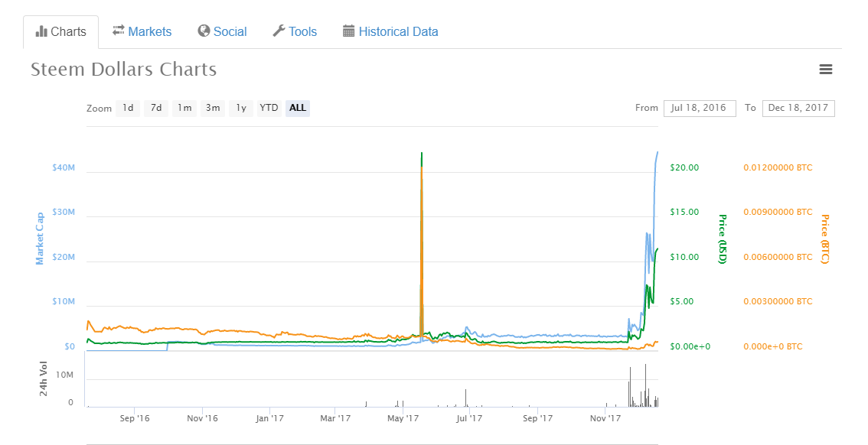Viewport: 868px width, 445px height.
Task: Select the ALL zoom range
Action: 298,108
